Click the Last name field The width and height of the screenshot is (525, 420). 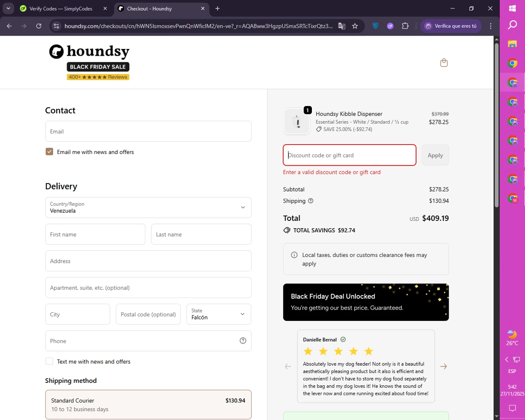click(x=201, y=234)
